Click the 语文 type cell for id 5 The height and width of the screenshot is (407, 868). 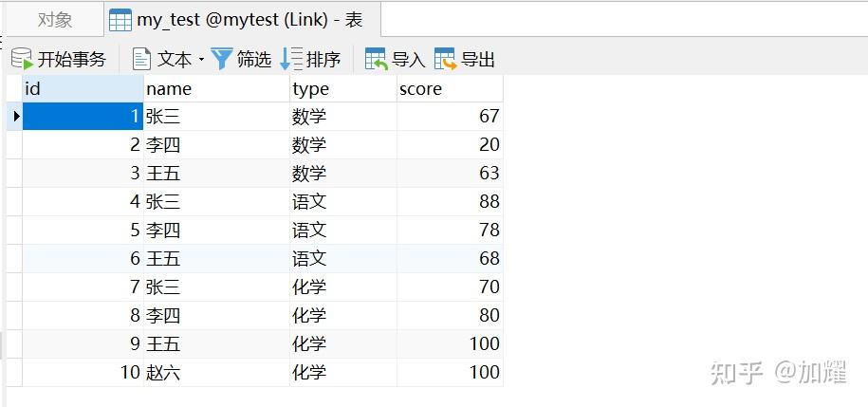coord(342,231)
